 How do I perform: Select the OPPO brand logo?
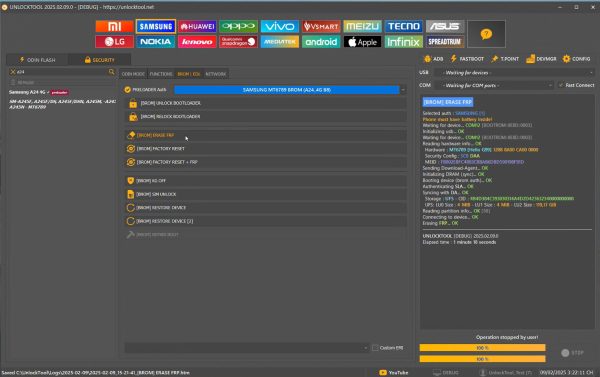[238, 26]
